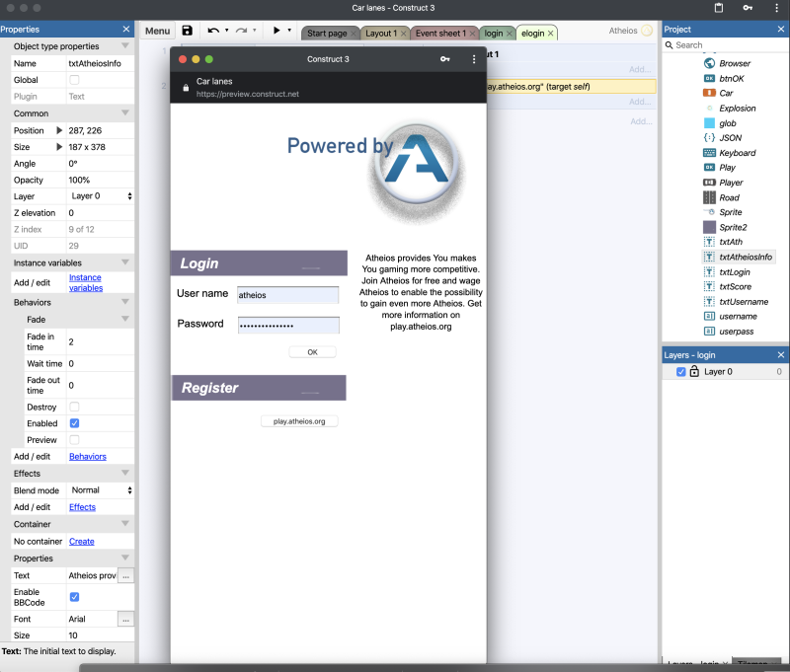Select the Car object icon

tap(709, 93)
